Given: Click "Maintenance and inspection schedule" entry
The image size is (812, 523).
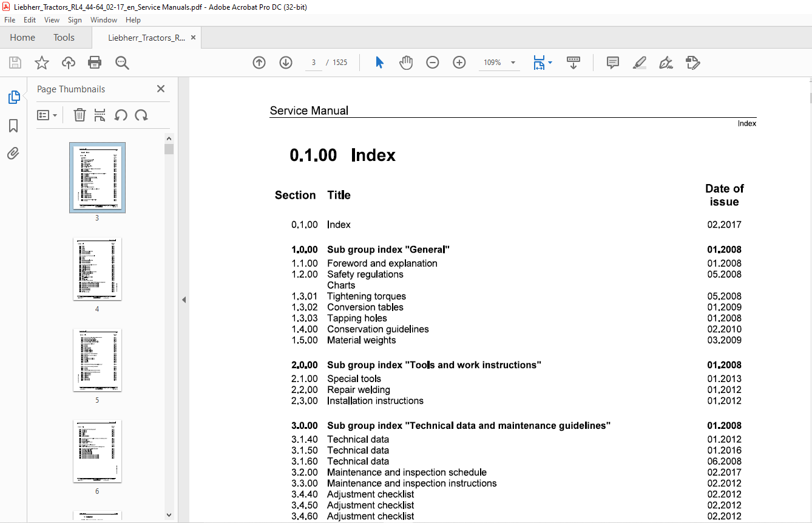Looking at the screenshot, I should tap(407, 473).
